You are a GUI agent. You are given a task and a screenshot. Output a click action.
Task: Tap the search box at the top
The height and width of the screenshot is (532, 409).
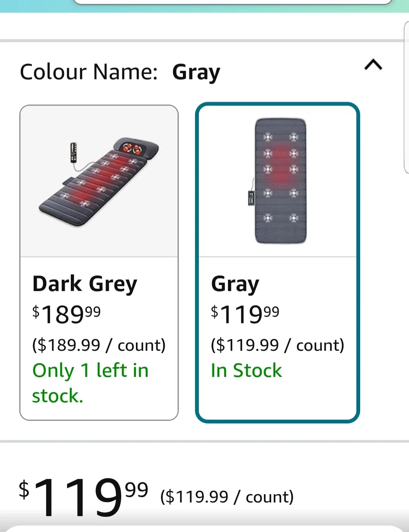232,2
